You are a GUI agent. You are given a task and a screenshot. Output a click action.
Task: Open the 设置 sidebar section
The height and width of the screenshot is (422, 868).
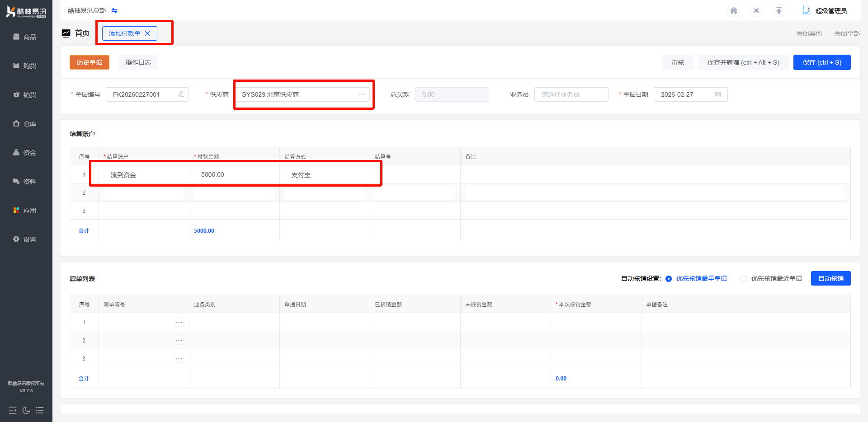pos(25,239)
